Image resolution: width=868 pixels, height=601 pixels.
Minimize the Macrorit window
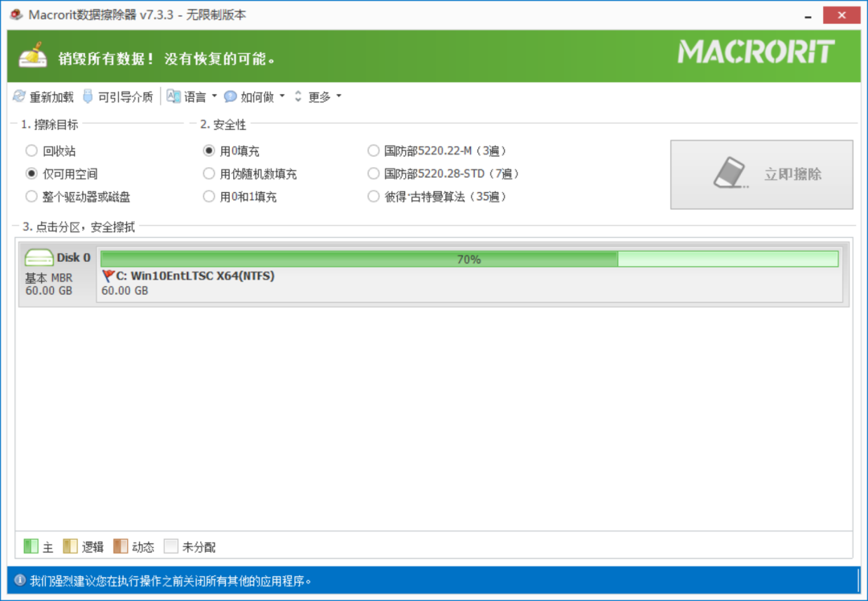[808, 15]
